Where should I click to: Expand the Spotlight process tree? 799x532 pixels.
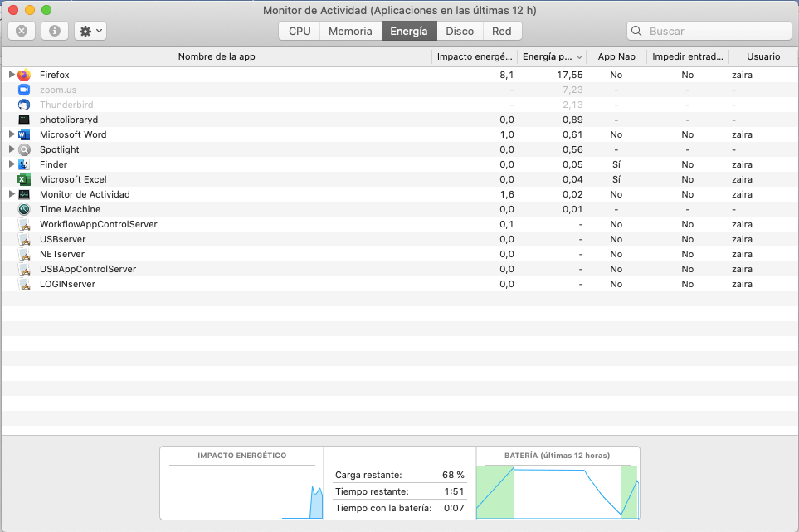point(12,149)
